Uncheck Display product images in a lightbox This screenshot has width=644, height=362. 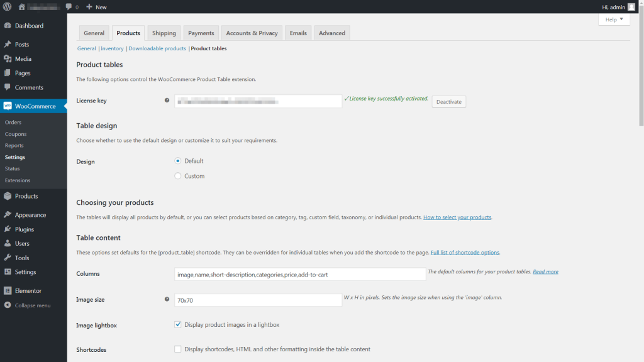click(x=178, y=325)
